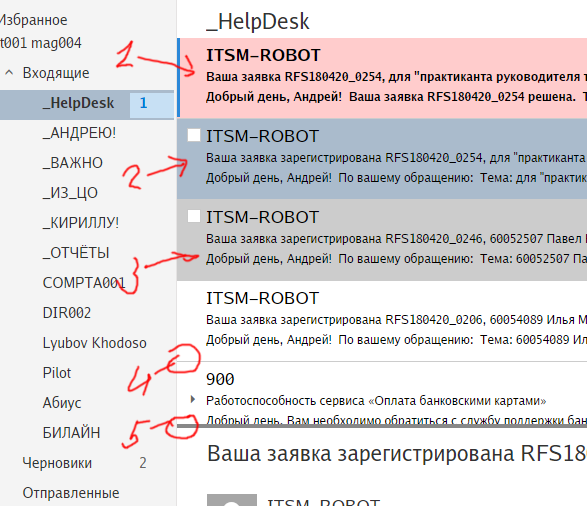This screenshot has height=506, width=587.
Task: Expand the 900 conversation thread triangle
Action: point(193,400)
